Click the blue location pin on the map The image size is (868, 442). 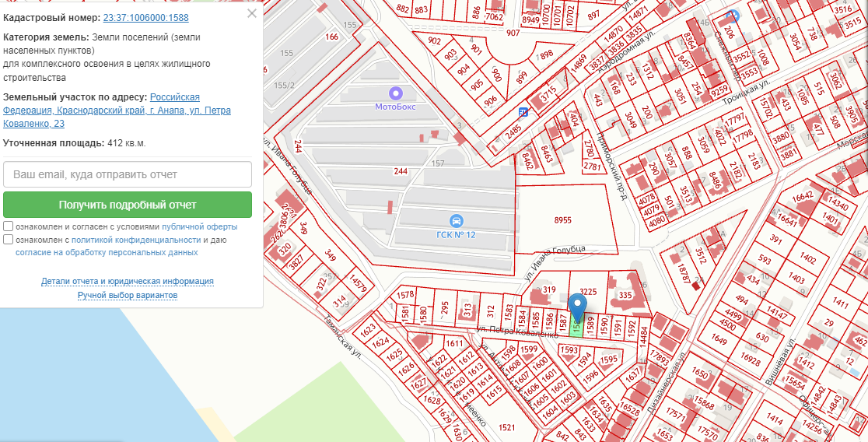click(578, 307)
